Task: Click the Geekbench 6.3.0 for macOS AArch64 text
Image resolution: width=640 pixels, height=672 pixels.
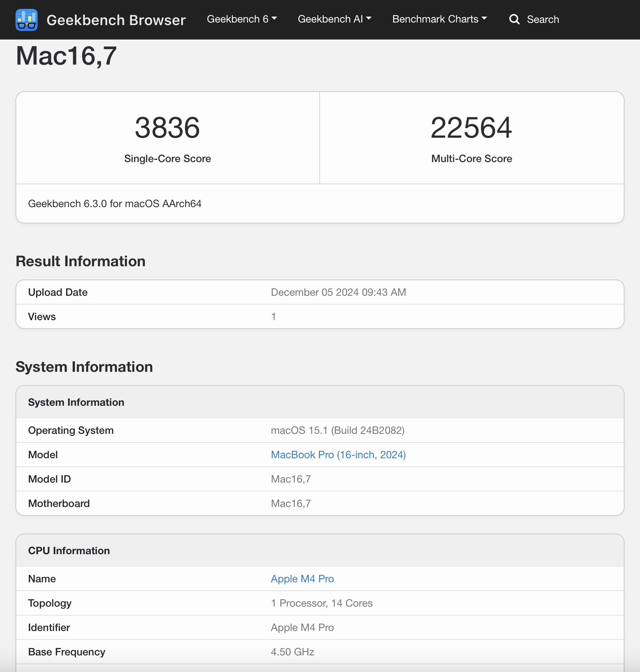Action: [x=115, y=204]
